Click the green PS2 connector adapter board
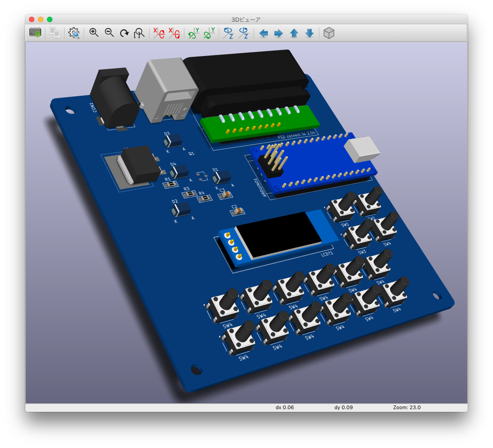 point(259,124)
